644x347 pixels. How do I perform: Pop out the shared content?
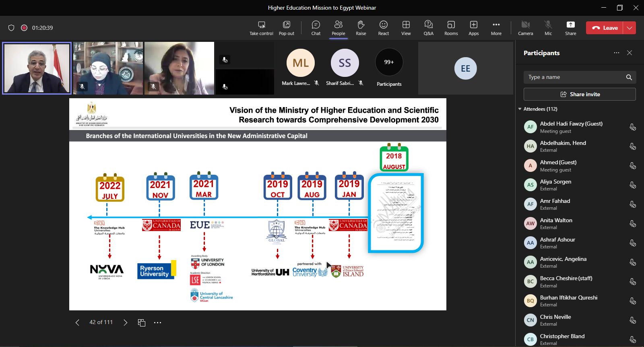[x=286, y=28]
